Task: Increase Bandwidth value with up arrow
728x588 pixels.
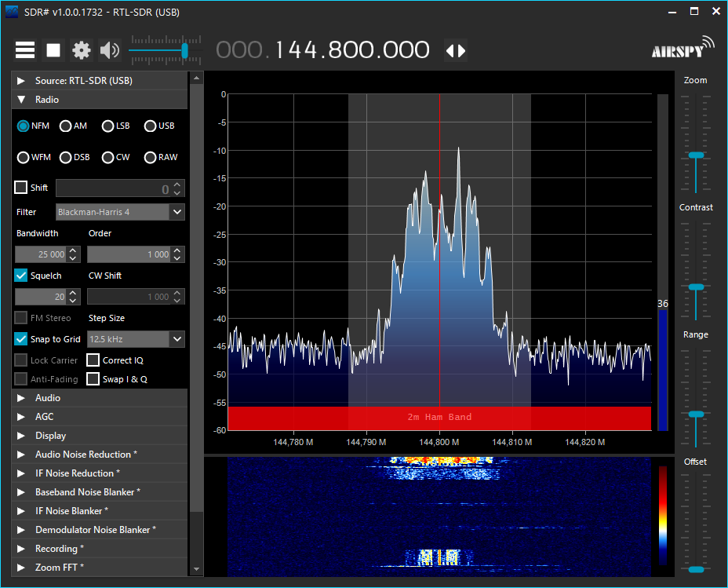Action: (73, 250)
